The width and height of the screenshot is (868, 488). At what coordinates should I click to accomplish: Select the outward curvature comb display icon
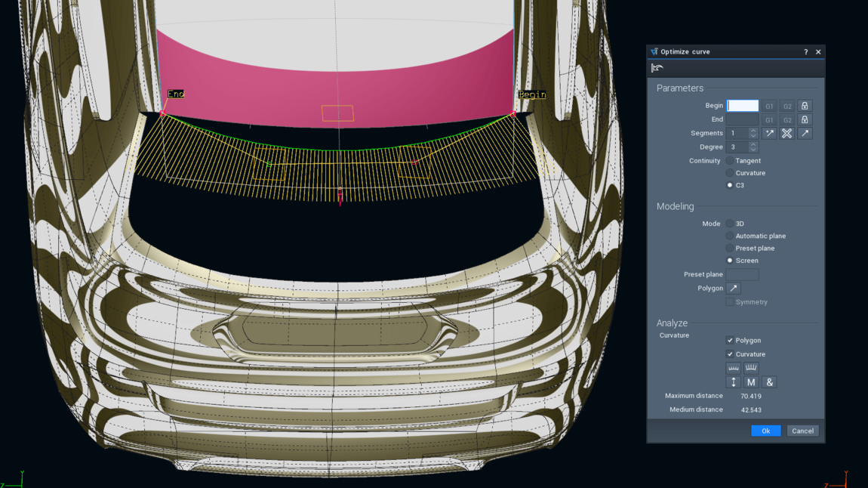[x=751, y=368]
